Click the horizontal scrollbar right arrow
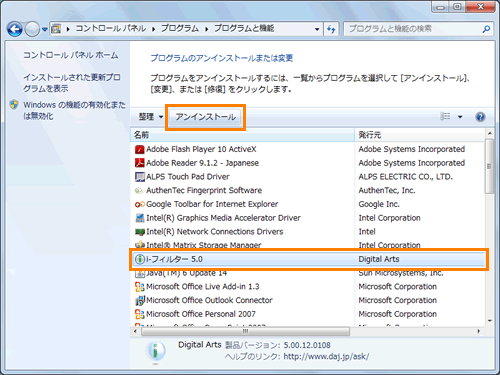This screenshot has width=500, height=375. tap(479, 331)
